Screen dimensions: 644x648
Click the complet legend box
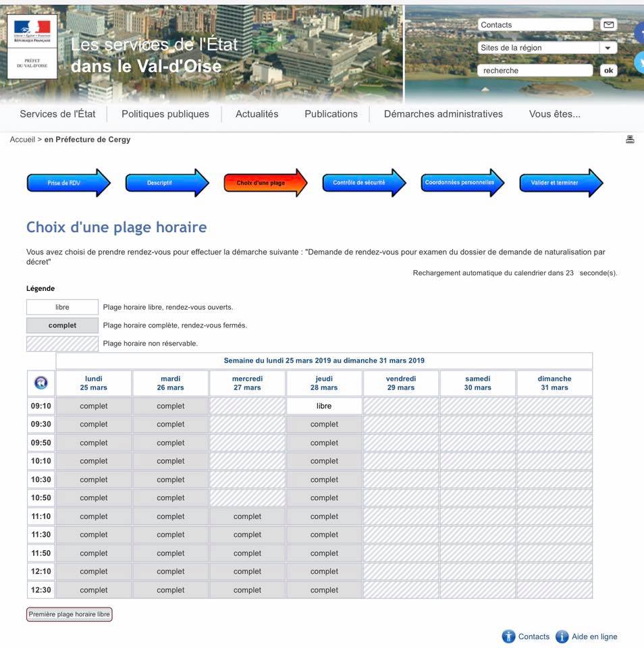pos(62,325)
